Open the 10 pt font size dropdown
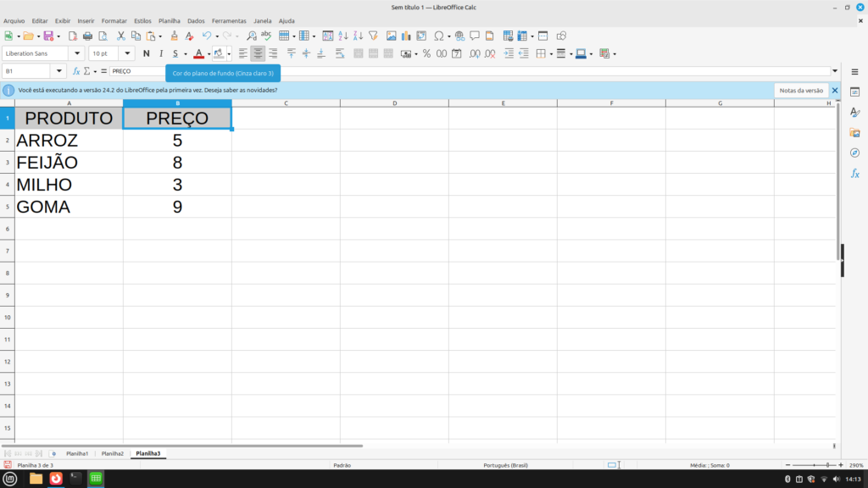Viewport: 868px width, 488px height. point(128,53)
